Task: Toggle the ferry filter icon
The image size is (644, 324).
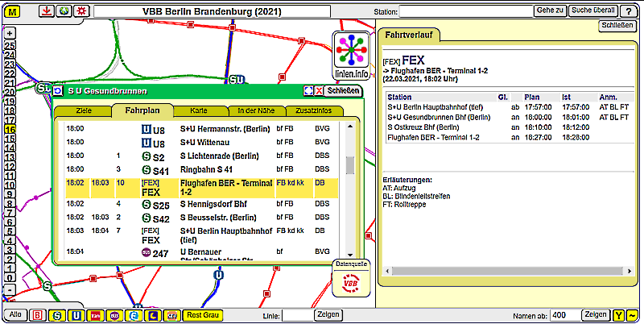Action: [171, 316]
